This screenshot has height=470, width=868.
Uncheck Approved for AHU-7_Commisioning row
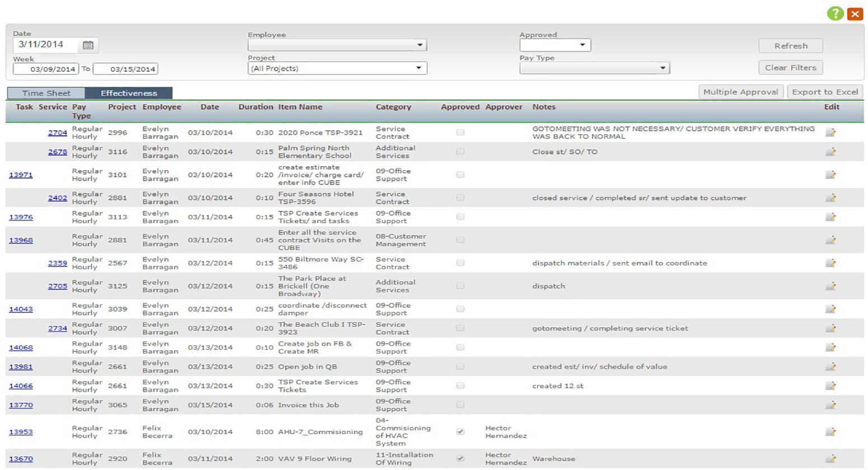pyautogui.click(x=460, y=432)
